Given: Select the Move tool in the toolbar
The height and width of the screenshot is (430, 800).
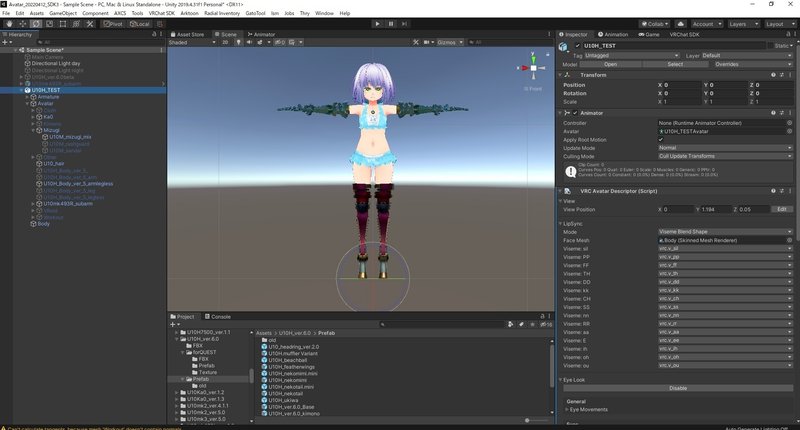Looking at the screenshot, I should pyautogui.click(x=22, y=24).
